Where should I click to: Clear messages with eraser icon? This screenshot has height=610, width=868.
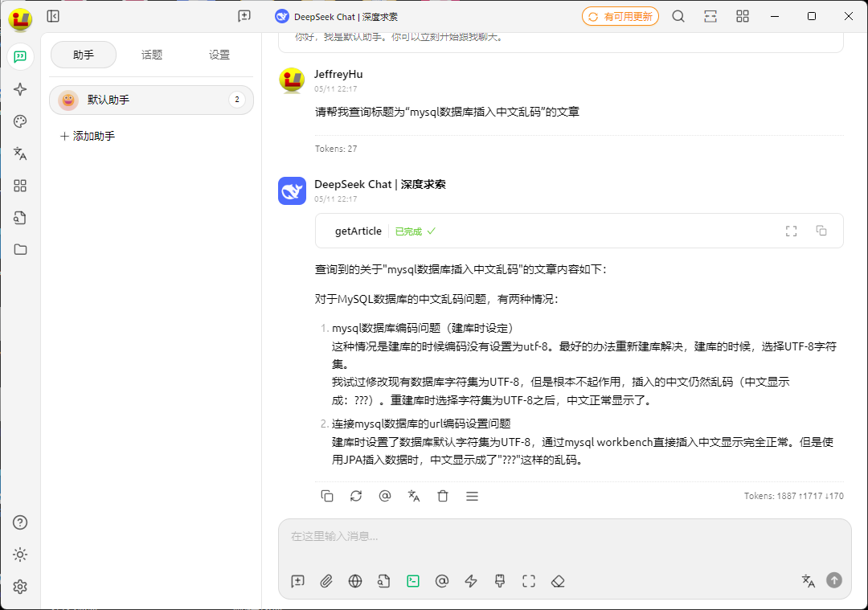(x=558, y=580)
